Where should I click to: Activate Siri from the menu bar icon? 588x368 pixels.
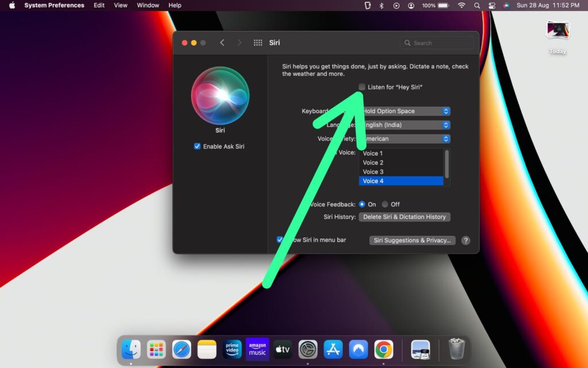[506, 5]
